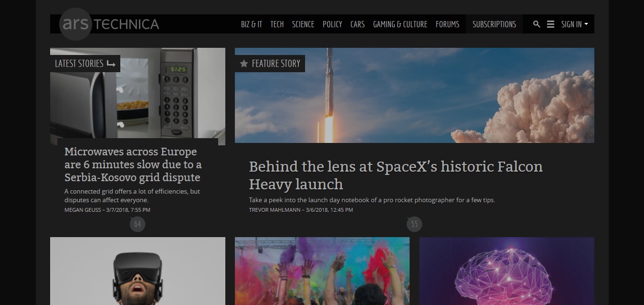Open the Falcon Heavy launch article
The width and height of the screenshot is (644, 305).
(x=395, y=175)
